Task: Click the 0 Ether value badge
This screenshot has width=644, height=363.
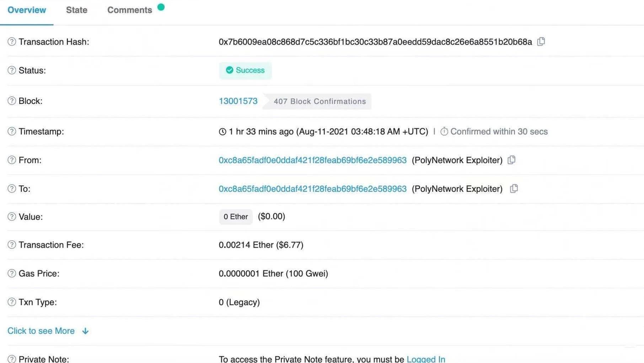Action: tap(236, 217)
